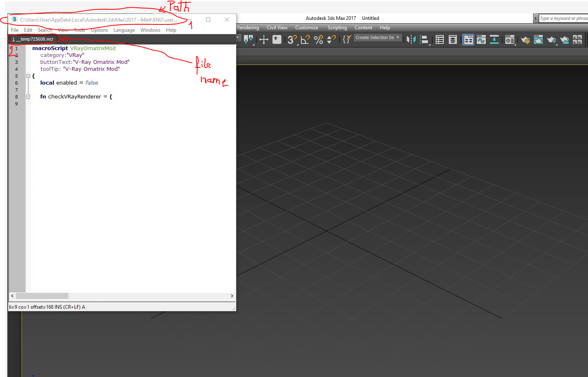The width and height of the screenshot is (588, 377).
Task: Open the Schematic View
Action: 494,39
